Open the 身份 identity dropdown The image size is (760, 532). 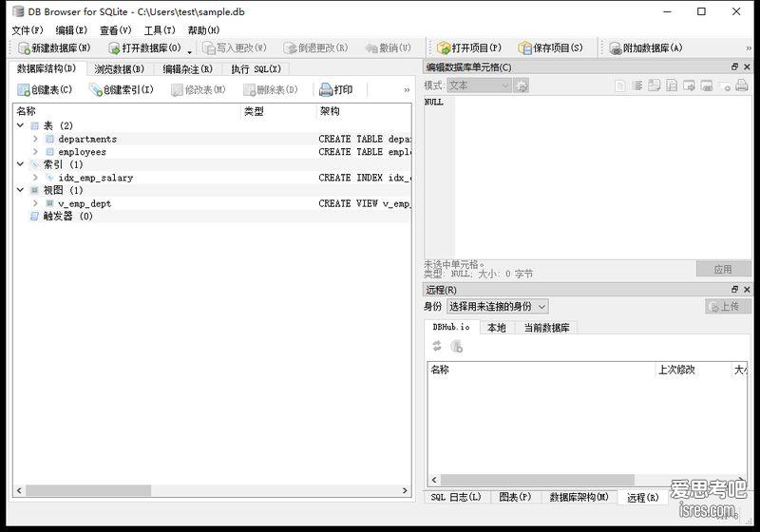[x=497, y=306]
